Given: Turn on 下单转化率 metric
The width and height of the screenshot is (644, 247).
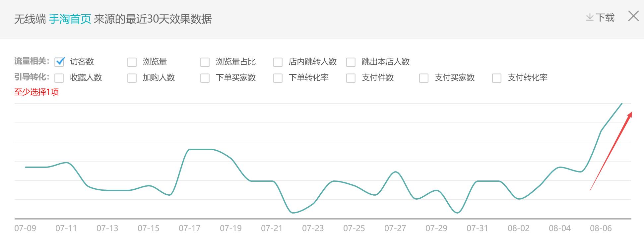Looking at the screenshot, I should (278, 78).
